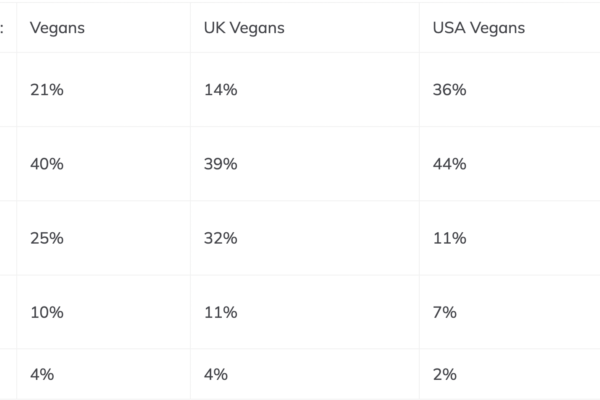Click the 40% cell in Vegans column

pyautogui.click(x=47, y=164)
